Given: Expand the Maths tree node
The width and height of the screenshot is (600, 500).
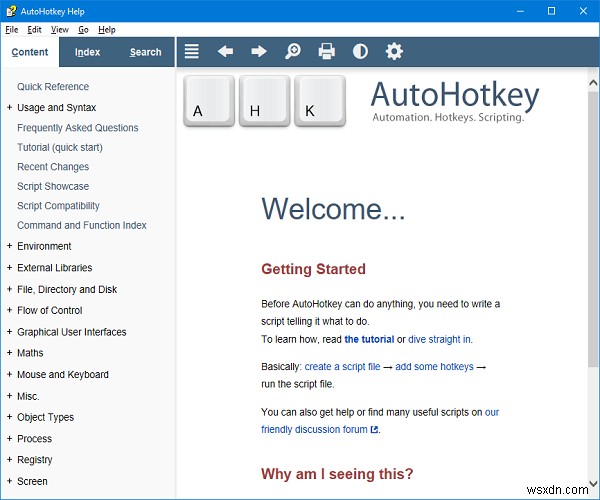Looking at the screenshot, I should coord(10,353).
